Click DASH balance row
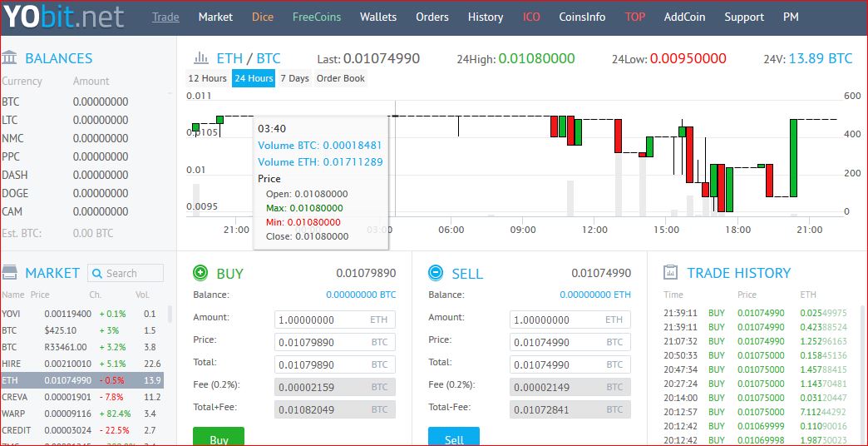The height and width of the screenshot is (446, 868). click(x=66, y=175)
